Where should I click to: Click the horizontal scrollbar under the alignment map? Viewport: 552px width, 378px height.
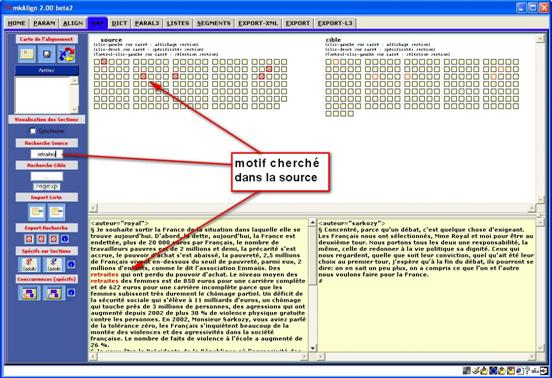(x=312, y=208)
